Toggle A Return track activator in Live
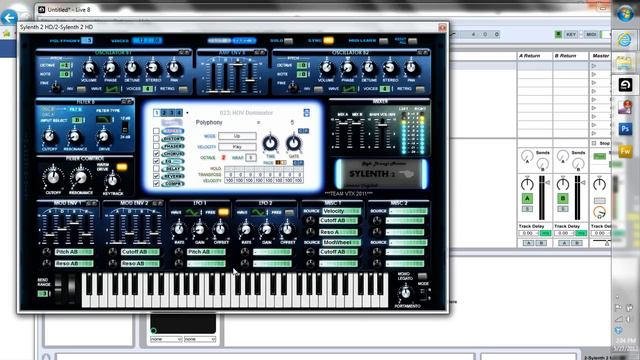 click(x=527, y=198)
